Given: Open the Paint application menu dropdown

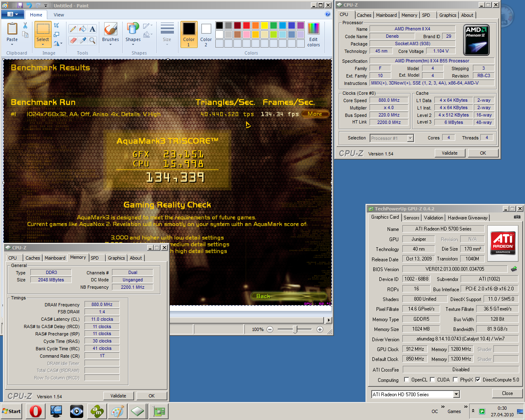Looking at the screenshot, I should click(x=13, y=14).
